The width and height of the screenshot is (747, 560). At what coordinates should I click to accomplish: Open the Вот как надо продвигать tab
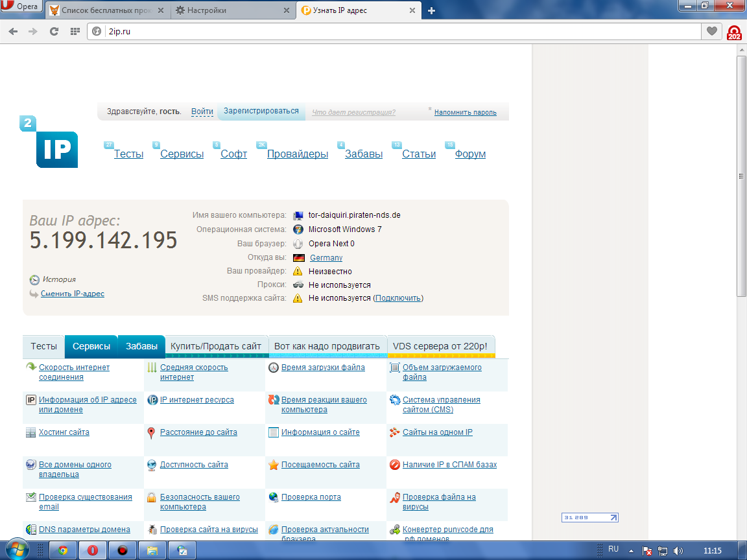pos(327,346)
